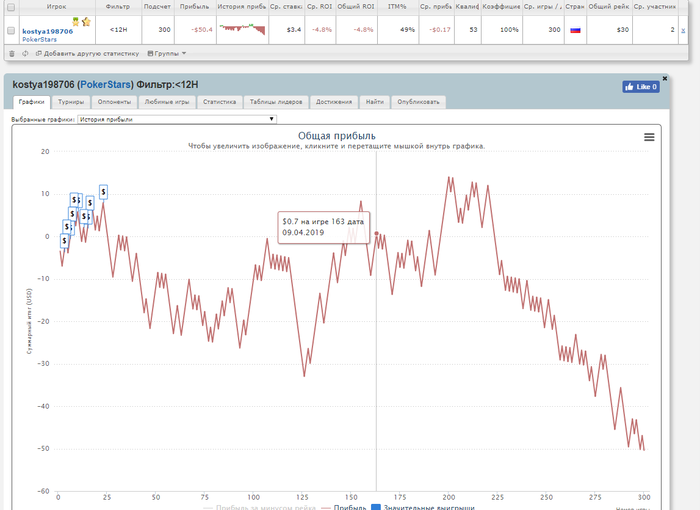This screenshot has width=700, height=510.
Task: Click the medal icon beside kostya198706
Action: click(x=76, y=21)
